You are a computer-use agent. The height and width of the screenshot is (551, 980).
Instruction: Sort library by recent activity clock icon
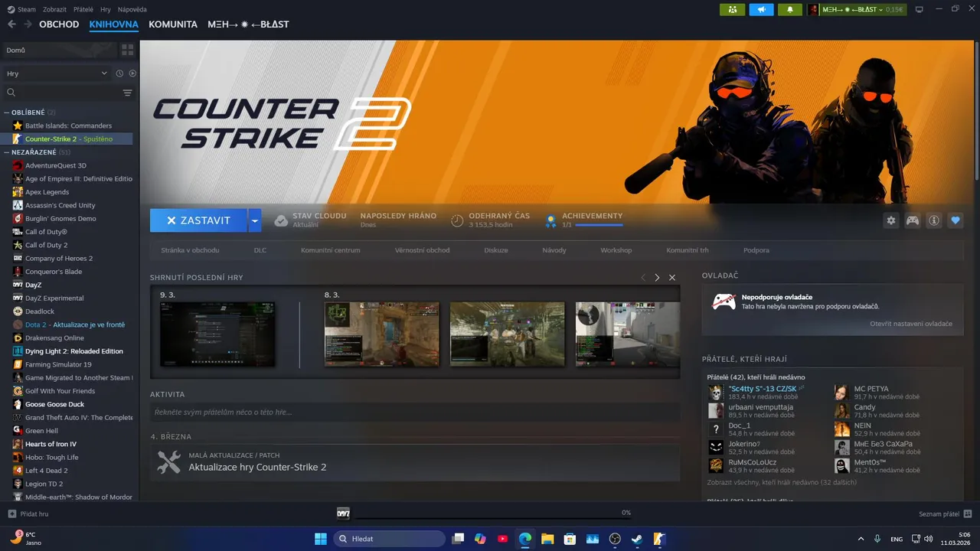click(x=119, y=73)
